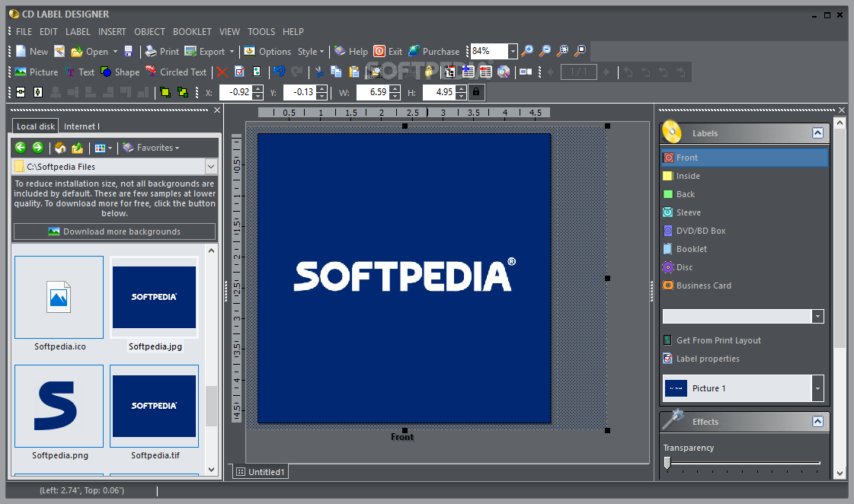Toggle the lock aspect ratio button
The image size is (854, 504).
pyautogui.click(x=476, y=92)
